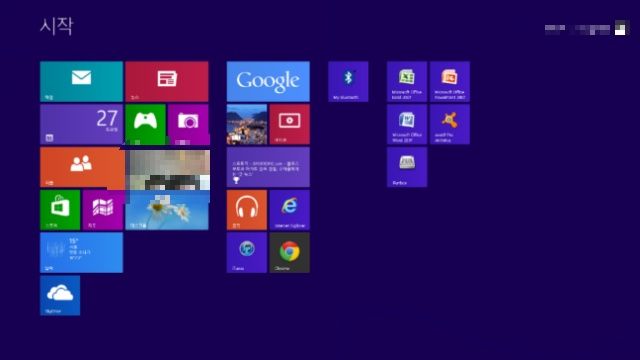This screenshot has height=360, width=640.
Task: Open the Calendar tile showing 27
Action: (x=81, y=124)
